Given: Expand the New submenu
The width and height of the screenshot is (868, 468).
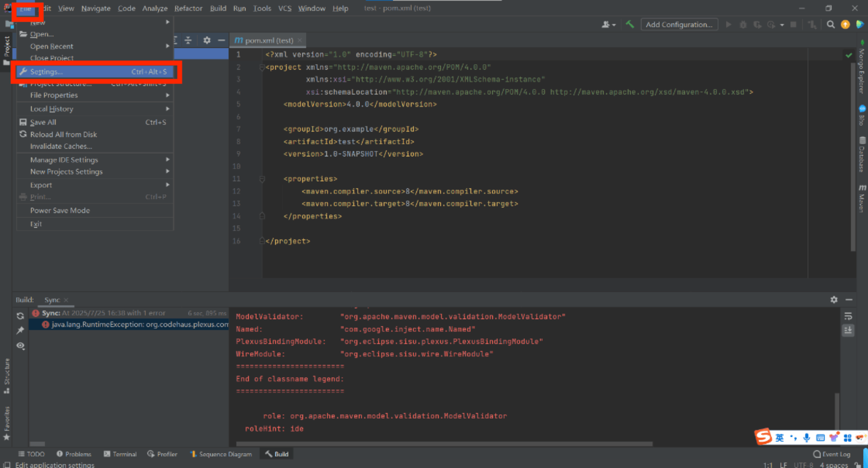Looking at the screenshot, I should point(95,22).
